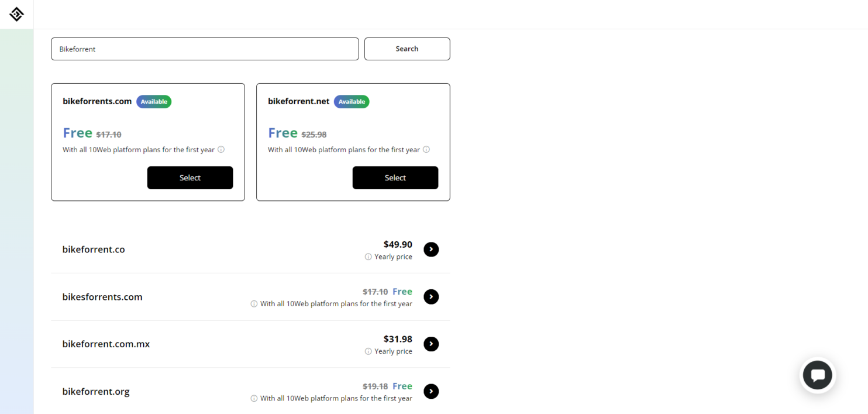Select the bikeforrents.com domain

click(x=190, y=177)
